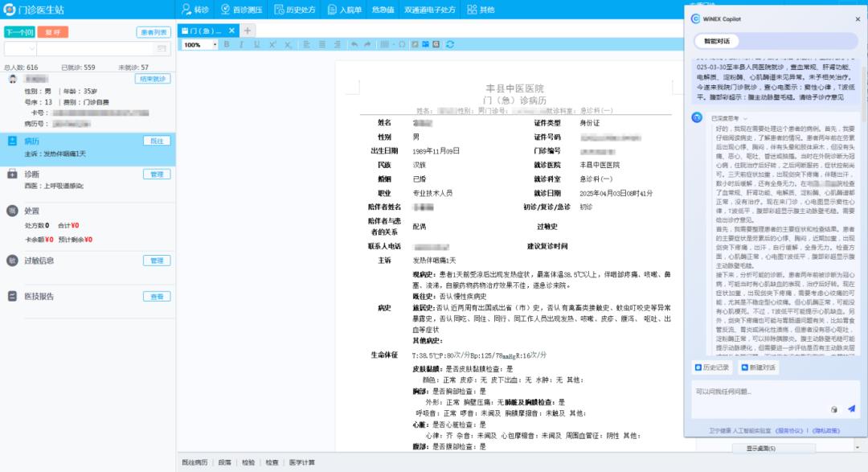Align text left in editor
The image size is (868, 472).
coord(306,44)
